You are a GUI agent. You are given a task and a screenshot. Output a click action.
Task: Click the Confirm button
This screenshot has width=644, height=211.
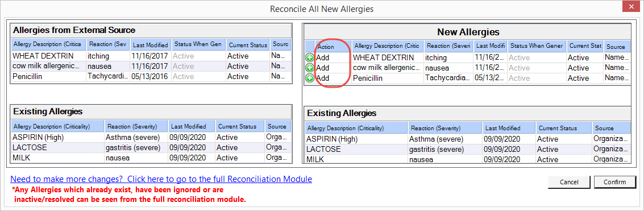[x=614, y=182]
